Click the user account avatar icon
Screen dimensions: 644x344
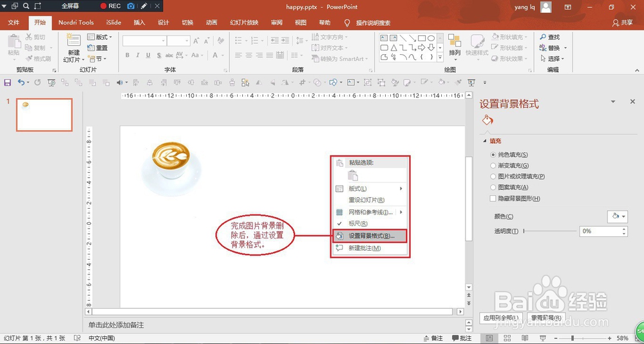coord(546,7)
